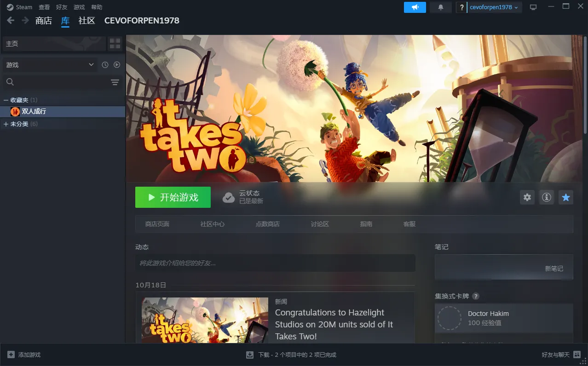588x366 pixels.
Task: Open game settings gear icon
Action: (527, 197)
